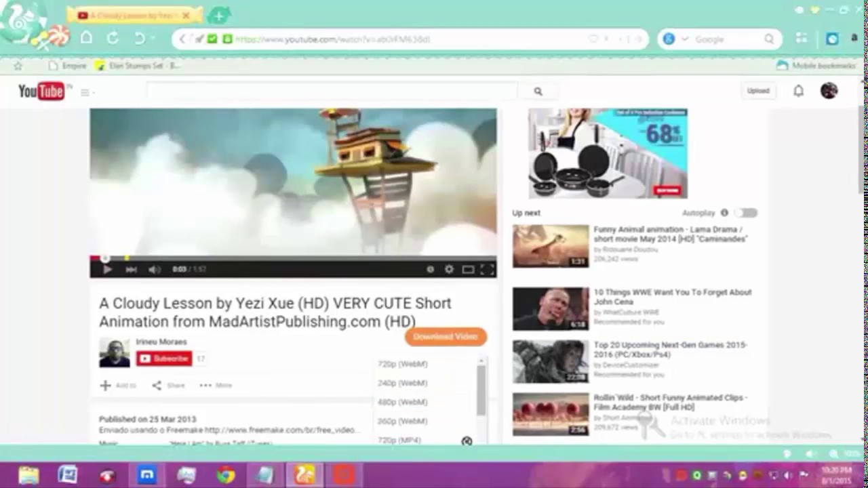Skip to next video in player
This screenshot has height=488, width=868.
131,269
